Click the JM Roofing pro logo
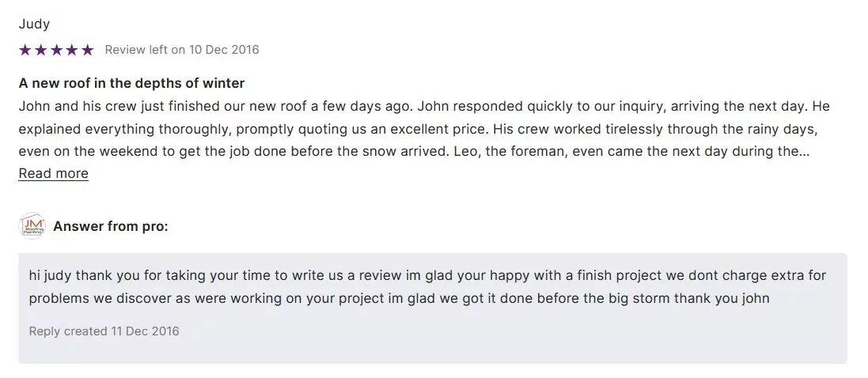Viewport: 868px width, 378px height. click(32, 226)
